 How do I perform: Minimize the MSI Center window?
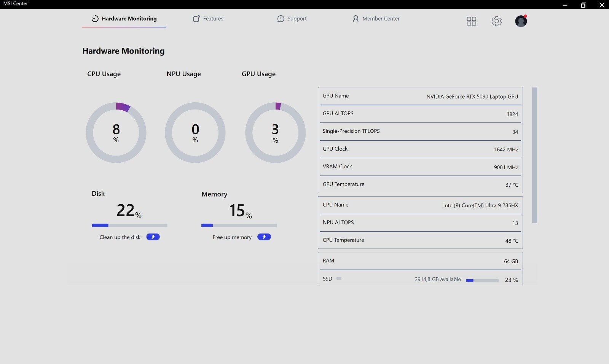tap(565, 5)
